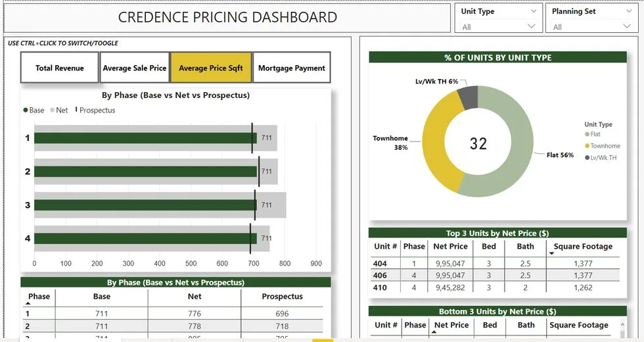Sort the Top 3 table by Net Price header
This screenshot has height=342, width=644.
450,246
